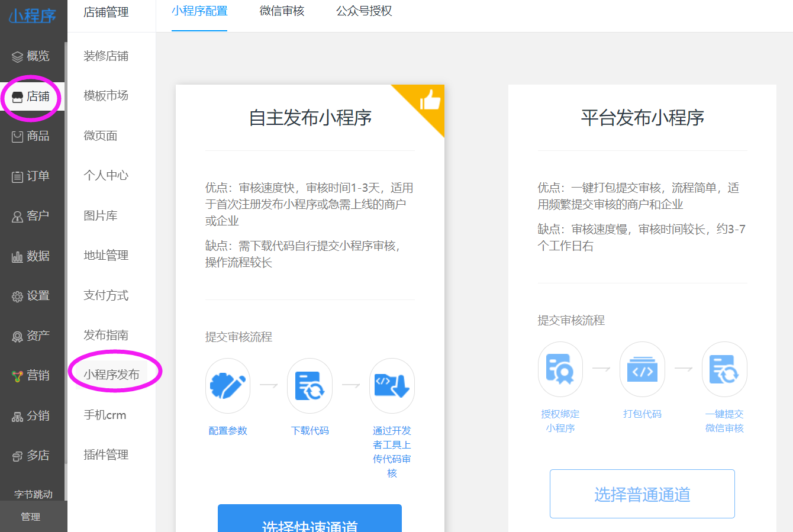
Task: Open 营销 marketing in the sidebar
Action: [x=31, y=375]
